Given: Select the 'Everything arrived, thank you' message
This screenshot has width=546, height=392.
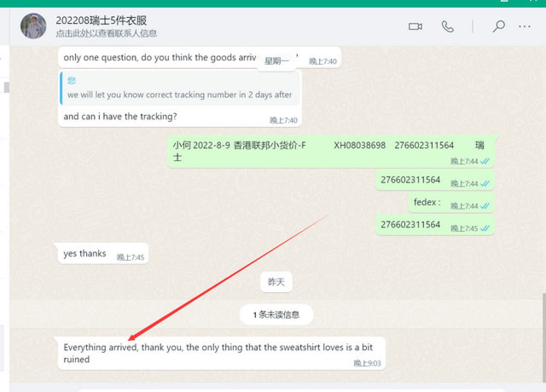Looking at the screenshot, I should click(x=218, y=353).
